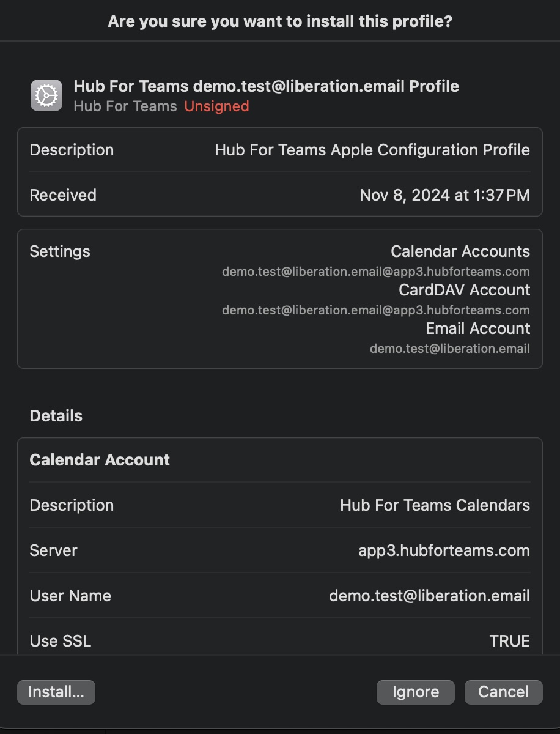Select the Email Account settings entry
560x734 pixels.
click(478, 328)
